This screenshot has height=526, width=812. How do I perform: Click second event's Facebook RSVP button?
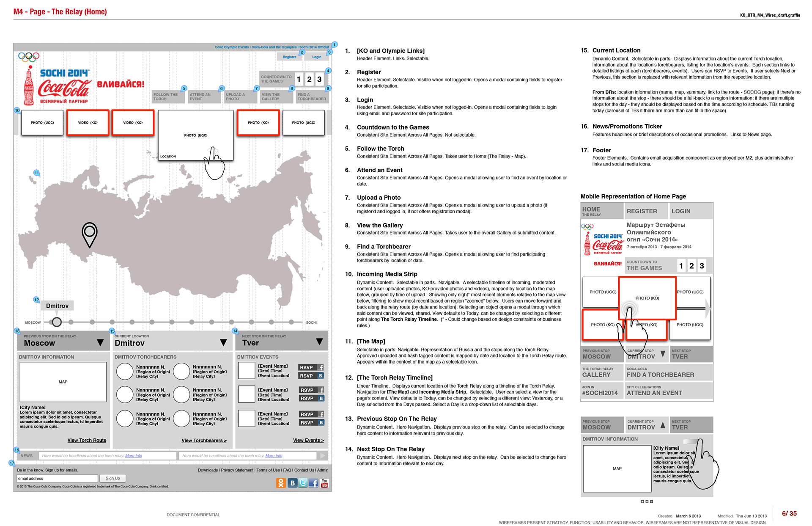pyautogui.click(x=311, y=390)
